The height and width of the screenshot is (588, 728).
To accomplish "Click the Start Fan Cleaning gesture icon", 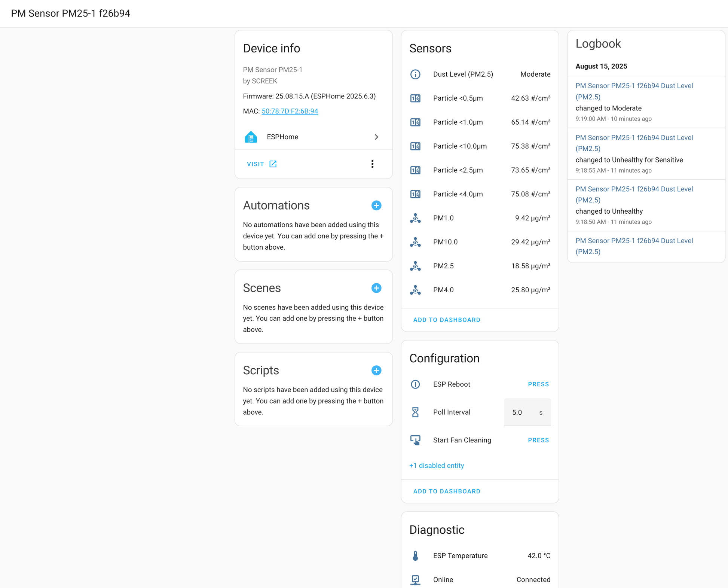I will click(x=415, y=440).
